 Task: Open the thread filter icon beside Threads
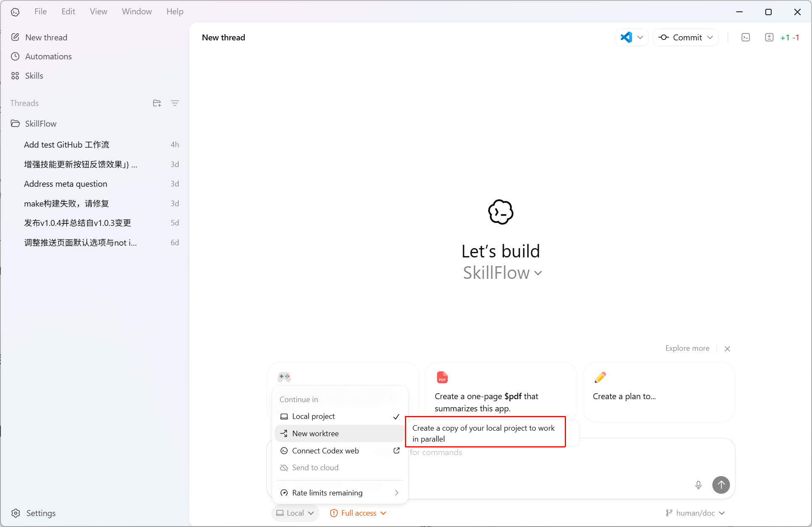[175, 103]
